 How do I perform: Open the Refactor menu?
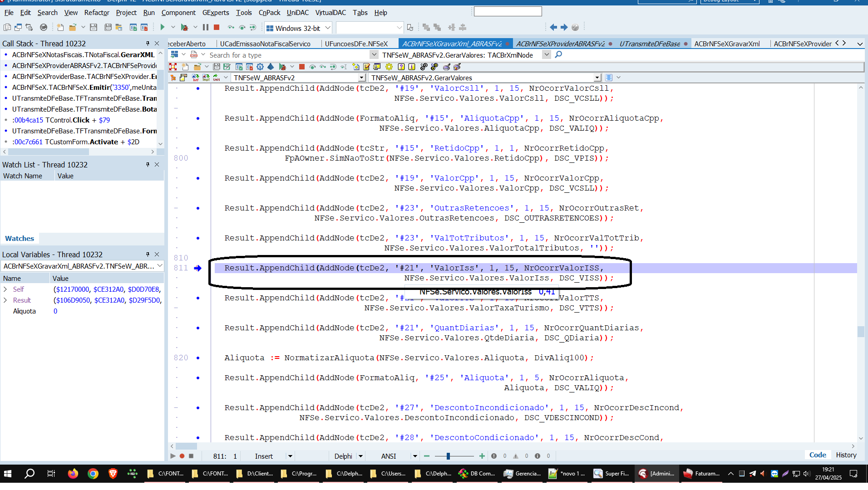point(97,12)
